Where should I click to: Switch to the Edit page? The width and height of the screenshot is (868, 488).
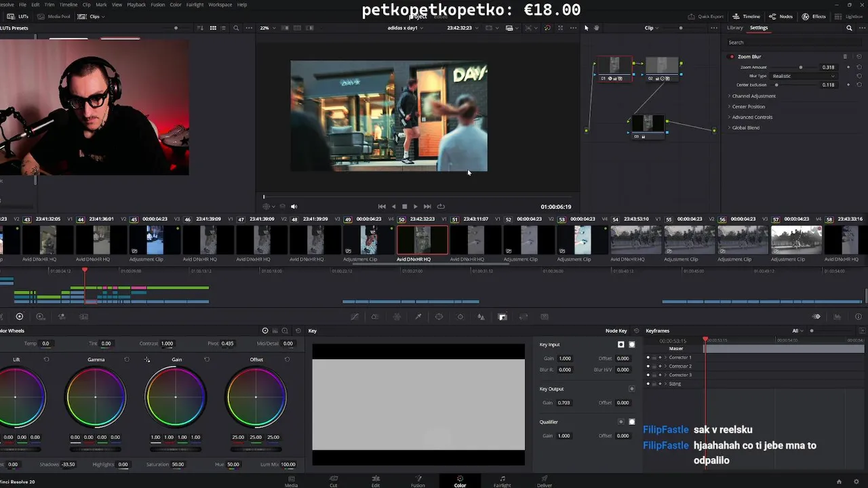[x=376, y=481]
